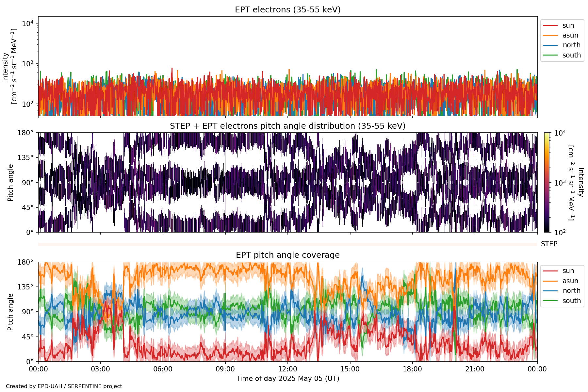
Task: Click the STEP label beside the availability bar
Action: 549,244
